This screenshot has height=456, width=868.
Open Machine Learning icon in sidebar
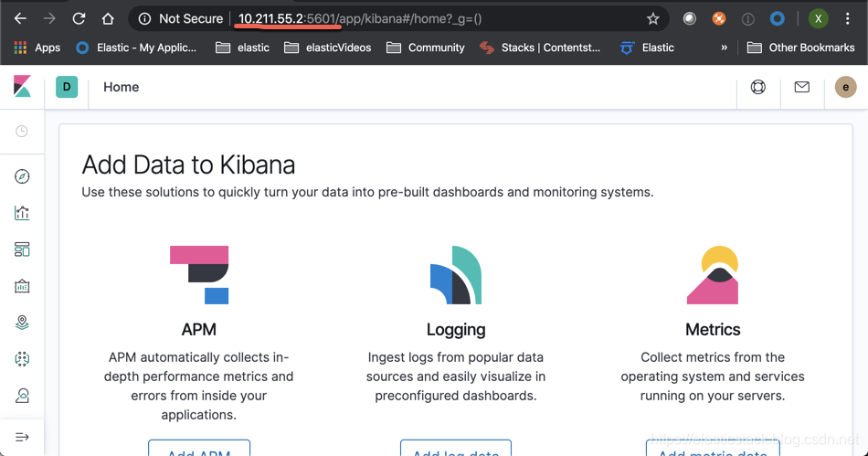[x=22, y=359]
